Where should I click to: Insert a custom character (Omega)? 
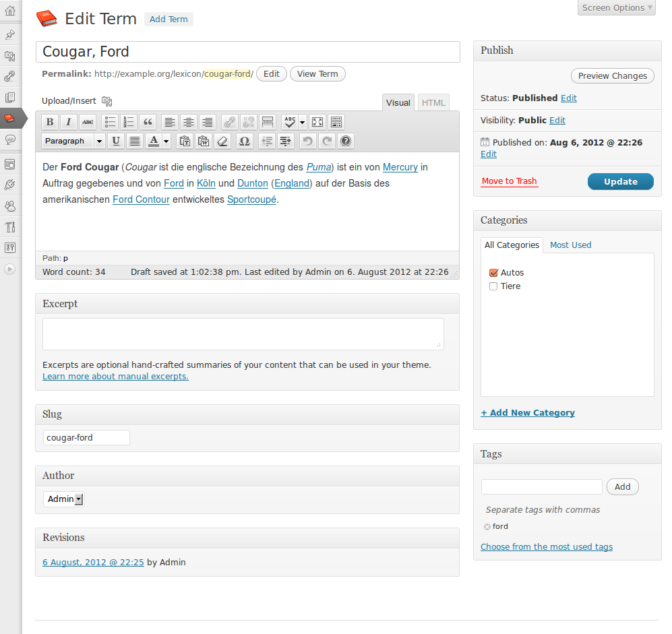pos(244,141)
